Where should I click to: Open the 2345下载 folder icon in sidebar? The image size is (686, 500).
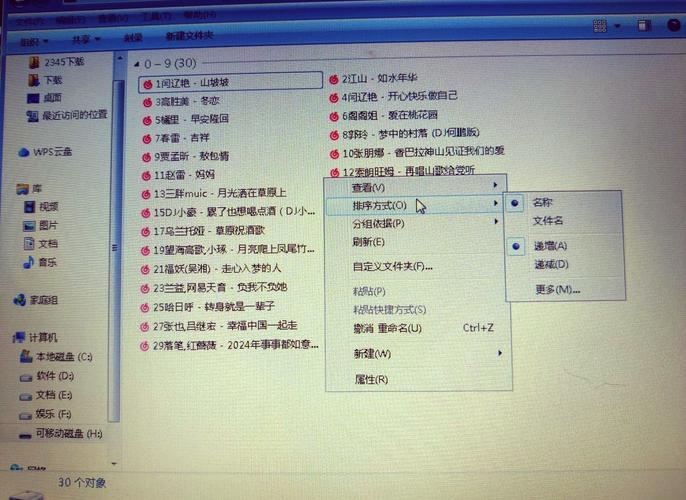[x=34, y=62]
